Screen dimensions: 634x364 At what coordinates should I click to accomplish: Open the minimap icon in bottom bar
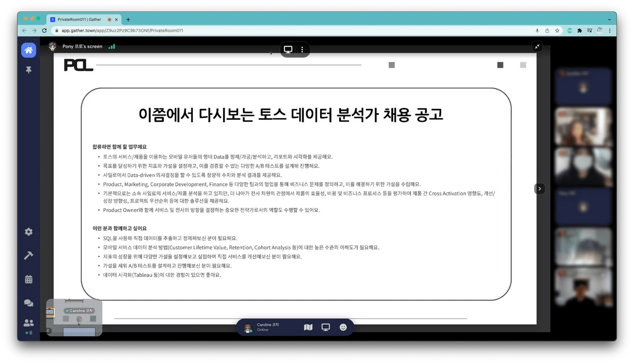[x=309, y=328]
